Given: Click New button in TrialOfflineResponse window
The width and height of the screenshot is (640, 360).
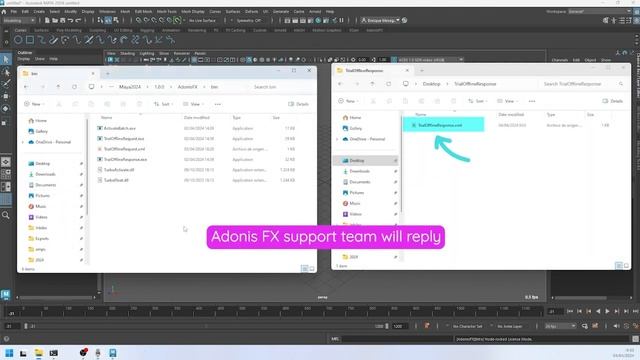Looking at the screenshot, I should coord(349,101).
